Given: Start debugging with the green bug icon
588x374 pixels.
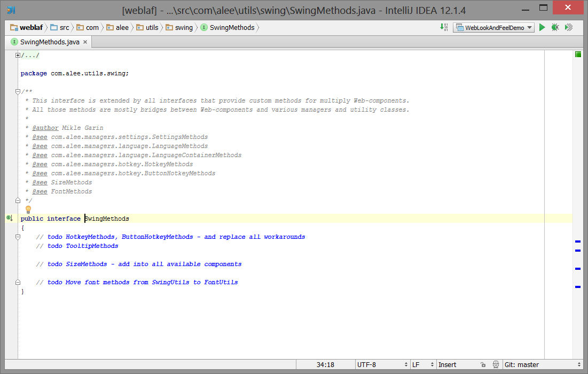Looking at the screenshot, I should [x=555, y=27].
